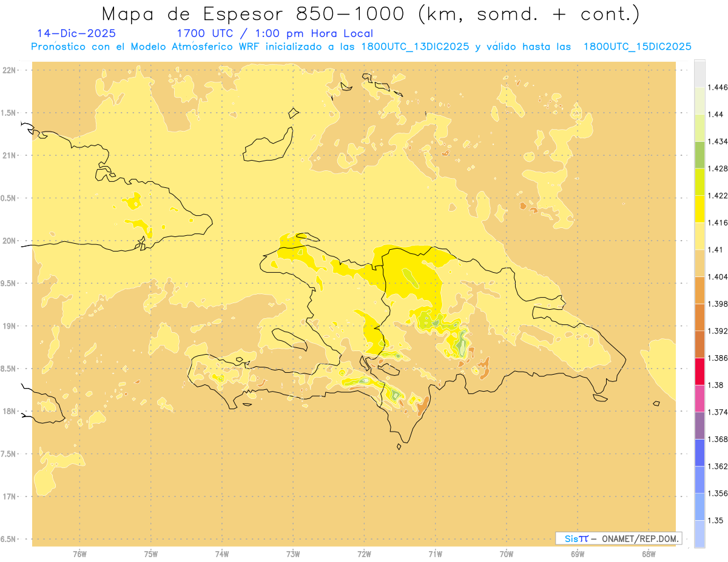
Task: Click the colorbar value '1.392'
Action: pos(717,331)
